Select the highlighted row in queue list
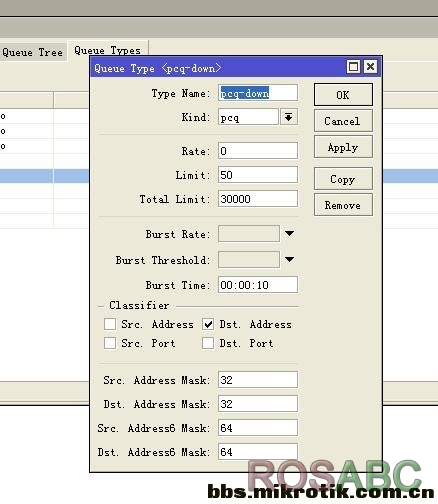This screenshot has width=438, height=504. pyautogui.click(x=45, y=176)
